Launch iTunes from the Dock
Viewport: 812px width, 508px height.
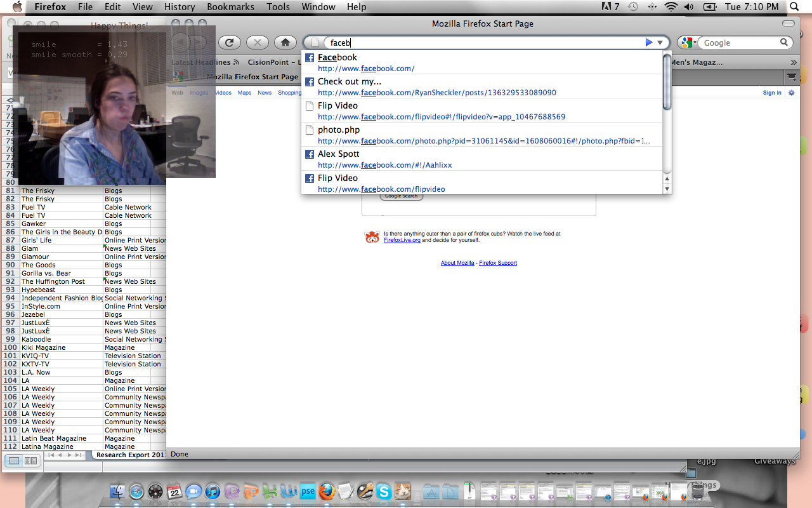click(x=213, y=491)
